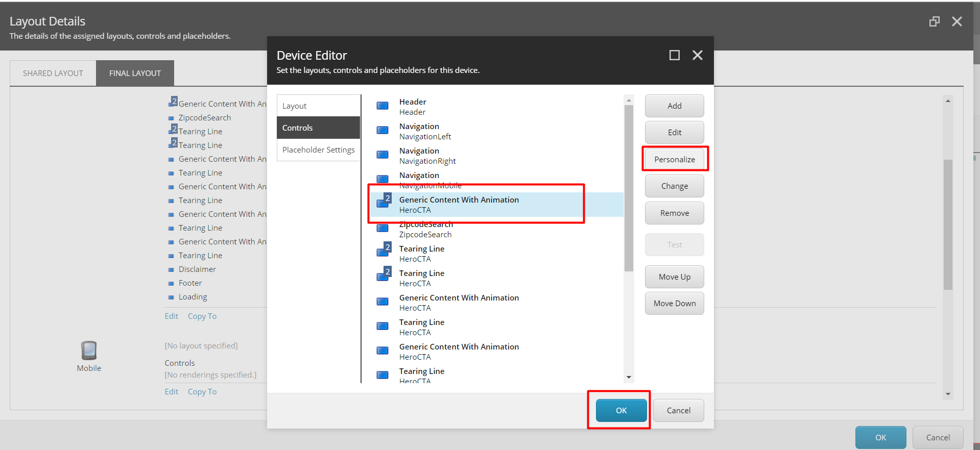
Task: Click the Layout Details scrollbar down arrow
Action: pos(948,394)
